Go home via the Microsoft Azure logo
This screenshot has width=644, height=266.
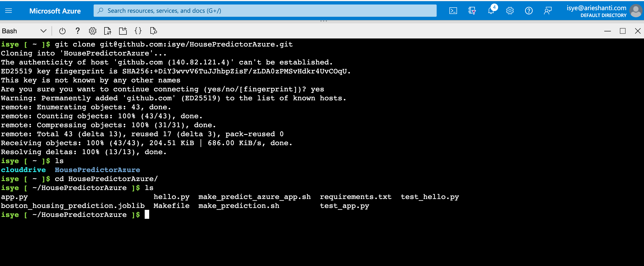coord(55,10)
